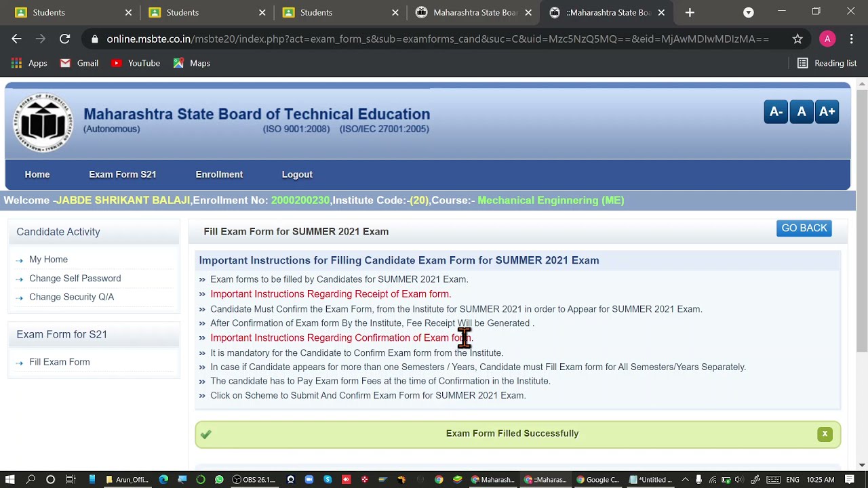Open the Home menu item
The height and width of the screenshot is (488, 868).
tap(37, 174)
